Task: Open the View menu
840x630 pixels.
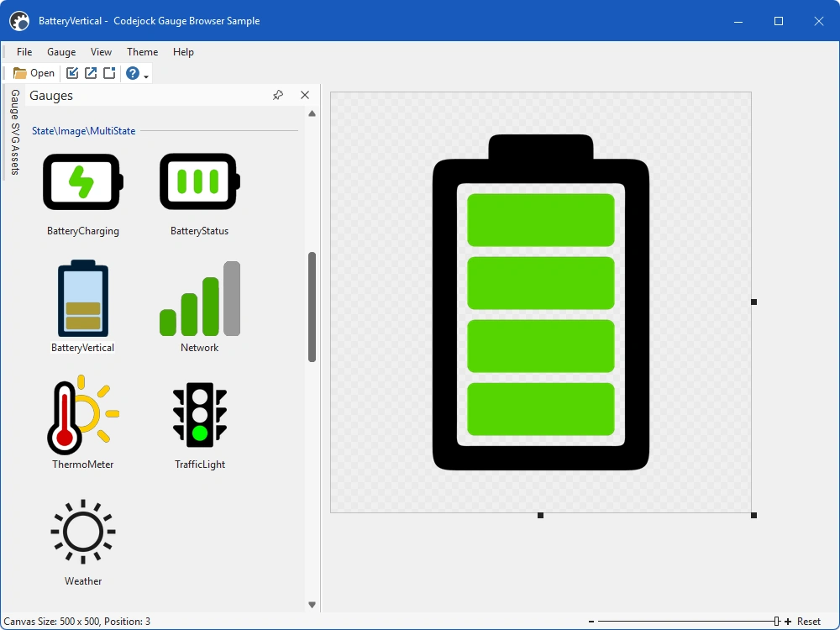Action: [x=101, y=52]
